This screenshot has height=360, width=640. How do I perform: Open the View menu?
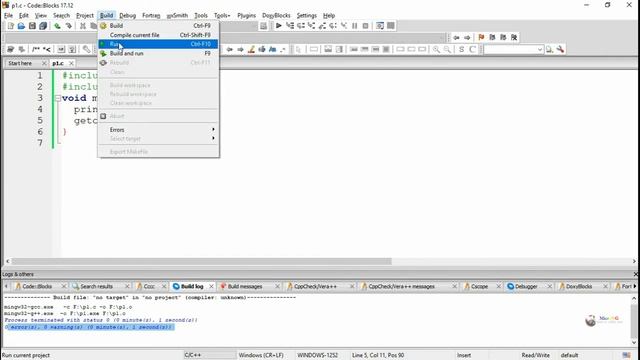[x=40, y=16]
